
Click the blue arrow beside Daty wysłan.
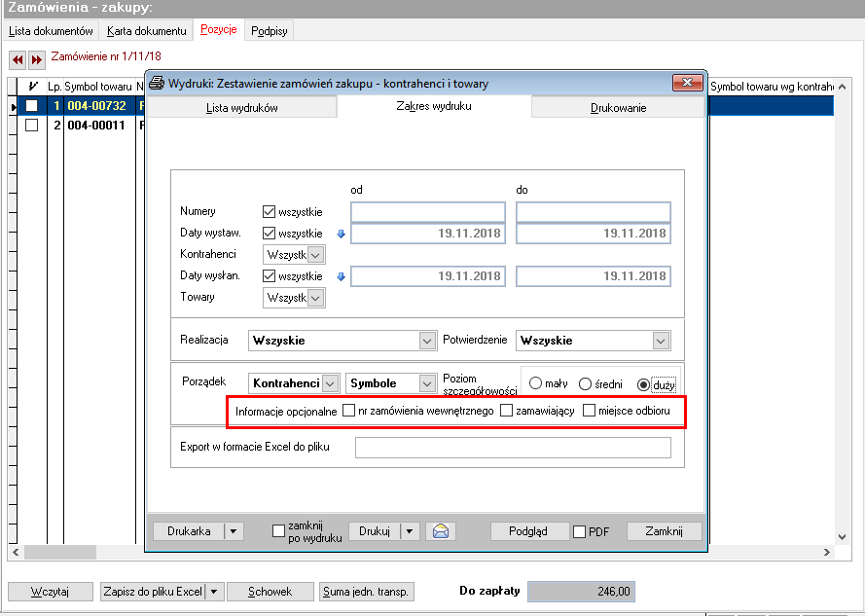point(341,276)
